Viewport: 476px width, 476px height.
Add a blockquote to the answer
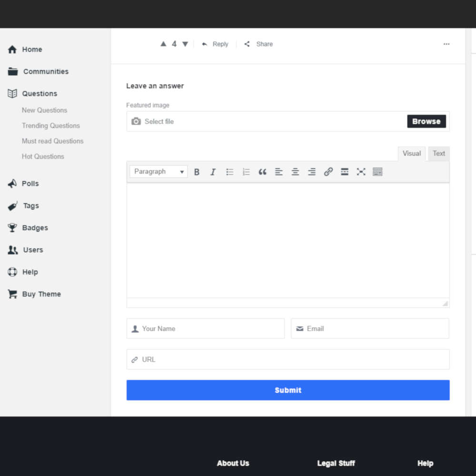click(x=262, y=172)
